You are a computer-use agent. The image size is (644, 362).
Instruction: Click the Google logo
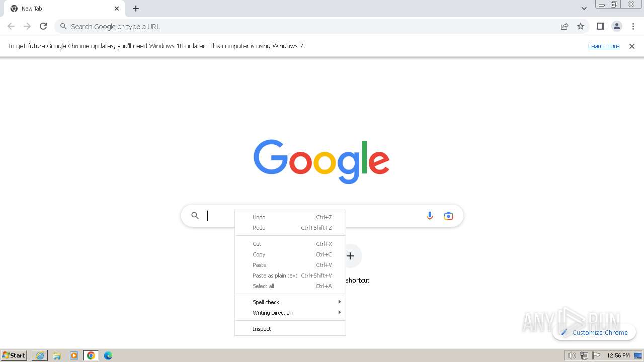click(321, 161)
